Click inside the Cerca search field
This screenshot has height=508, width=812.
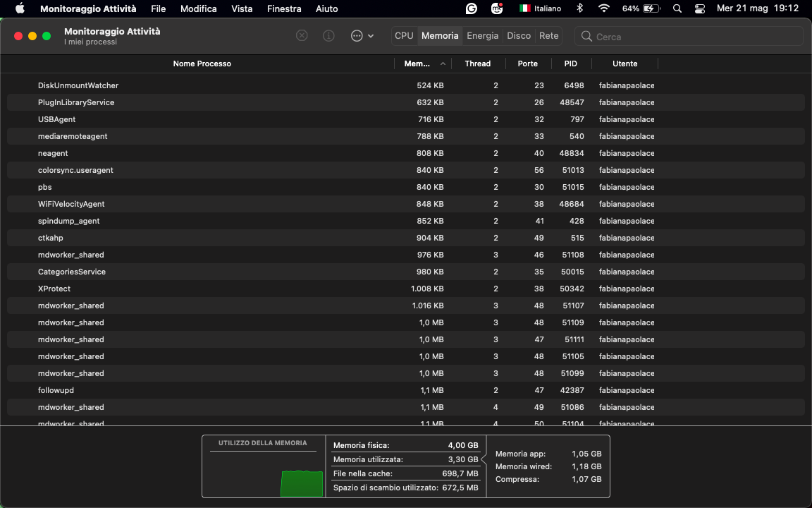point(687,36)
